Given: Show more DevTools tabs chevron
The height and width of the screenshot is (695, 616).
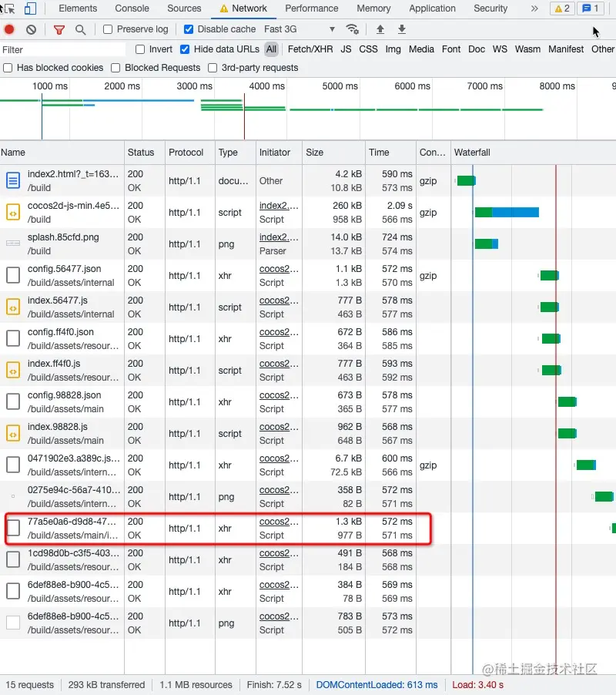Looking at the screenshot, I should pyautogui.click(x=534, y=8).
